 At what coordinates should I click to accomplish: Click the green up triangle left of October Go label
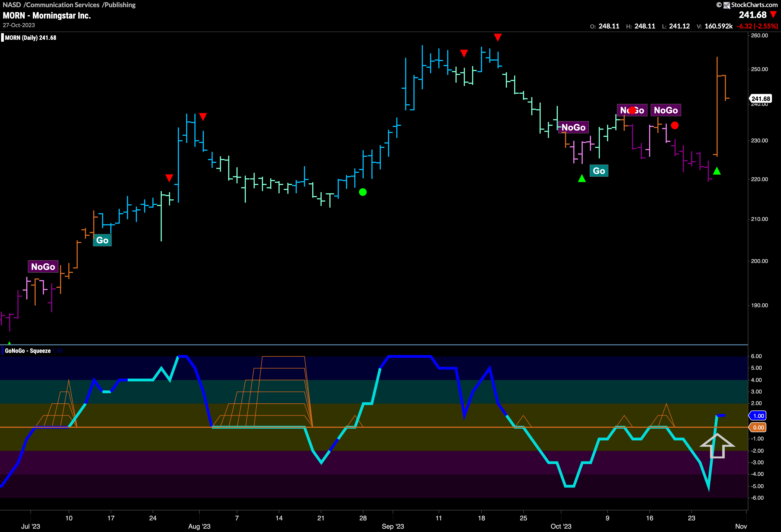click(x=582, y=178)
